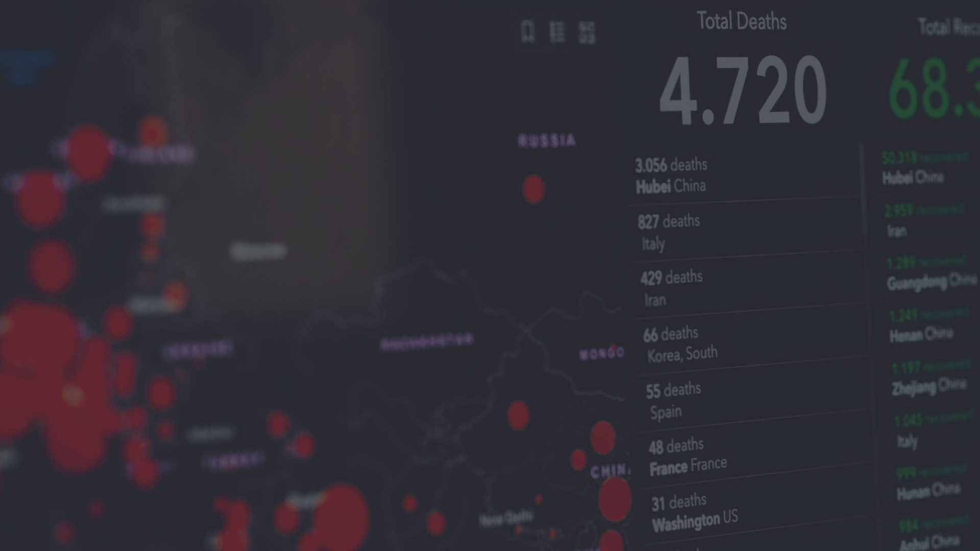Click the red marker near the MONGO label
This screenshot has height=551, width=980.
613,347
